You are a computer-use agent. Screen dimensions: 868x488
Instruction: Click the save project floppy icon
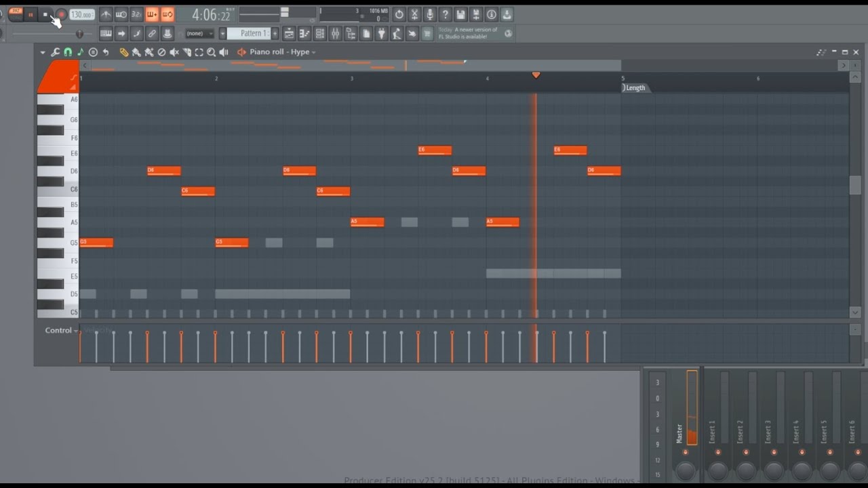tap(460, 14)
